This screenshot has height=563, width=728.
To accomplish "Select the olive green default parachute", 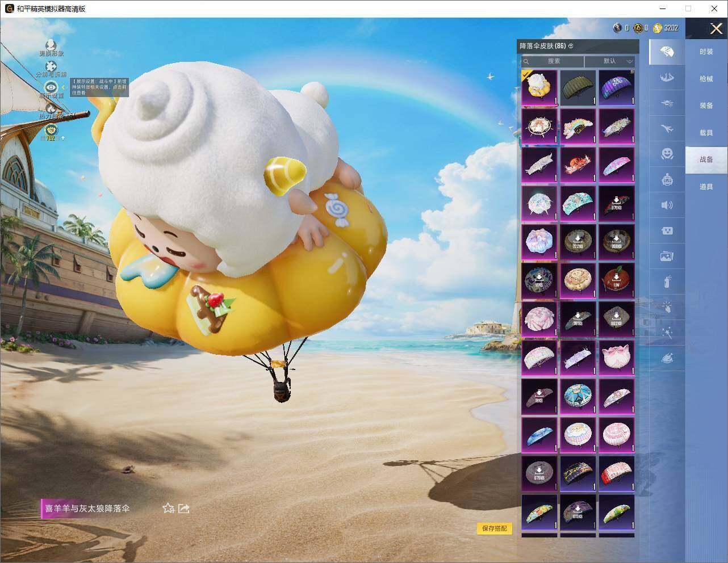I will (x=578, y=87).
